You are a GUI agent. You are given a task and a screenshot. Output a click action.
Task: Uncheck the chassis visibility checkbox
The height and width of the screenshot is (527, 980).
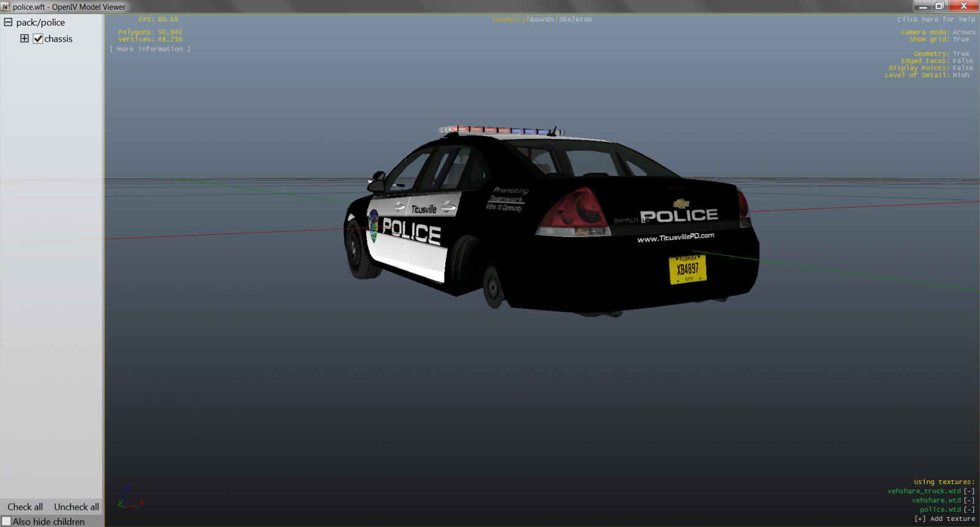(x=38, y=39)
